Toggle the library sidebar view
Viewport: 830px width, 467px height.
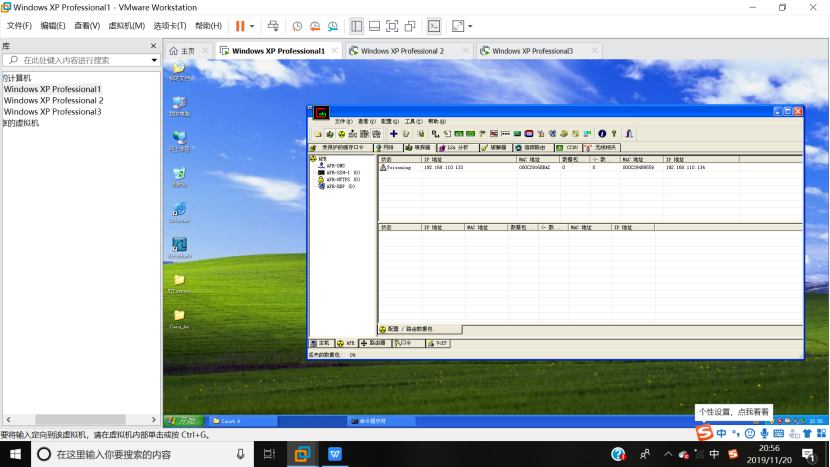[357, 26]
